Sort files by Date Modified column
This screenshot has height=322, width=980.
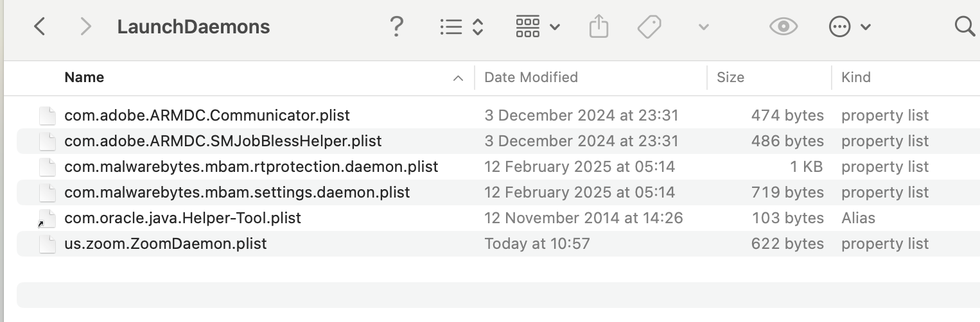click(530, 78)
